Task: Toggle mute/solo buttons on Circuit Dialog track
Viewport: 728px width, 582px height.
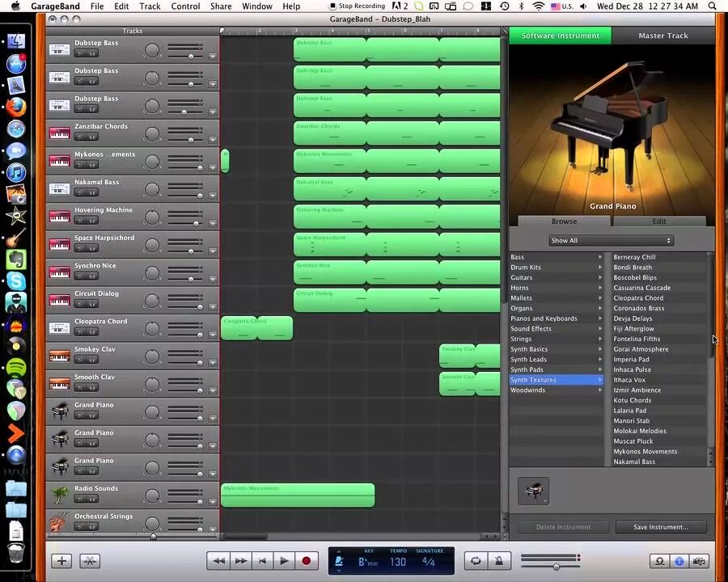Action: [x=87, y=304]
